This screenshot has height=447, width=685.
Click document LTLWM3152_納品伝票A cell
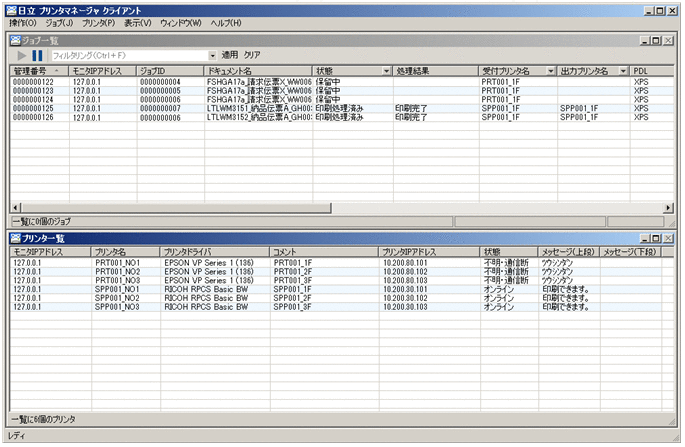pyautogui.click(x=259, y=118)
